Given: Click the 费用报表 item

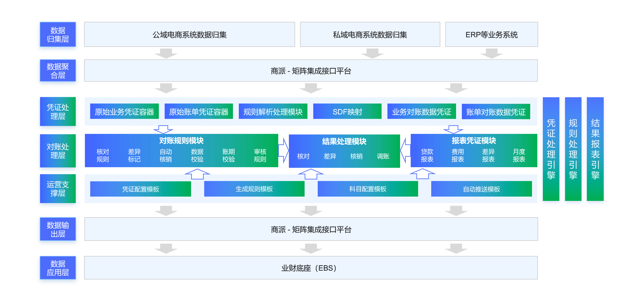Looking at the screenshot, I should click(458, 155).
